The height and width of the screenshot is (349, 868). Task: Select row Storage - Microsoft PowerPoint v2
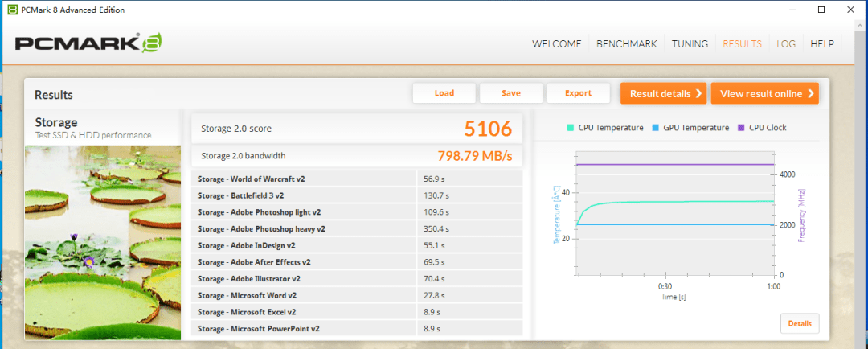(357, 328)
